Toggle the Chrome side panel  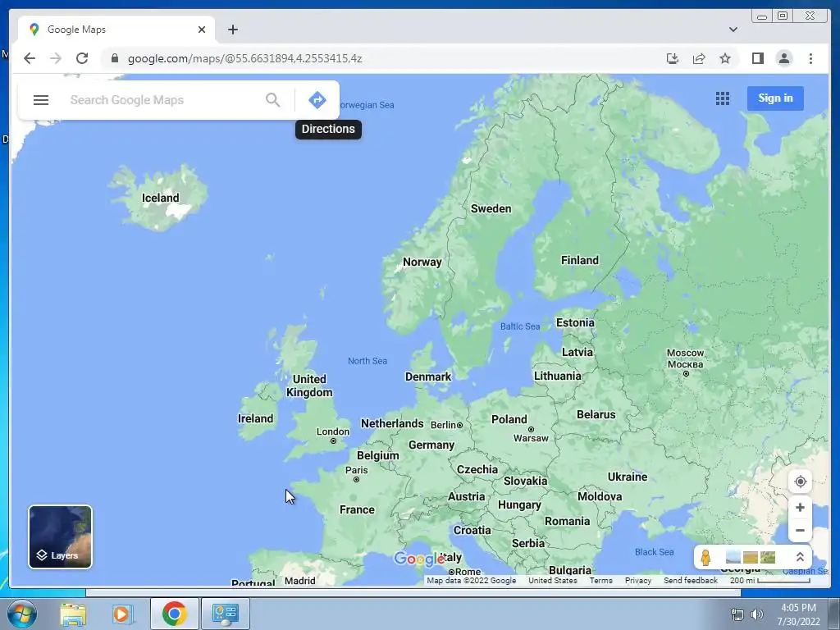click(757, 58)
